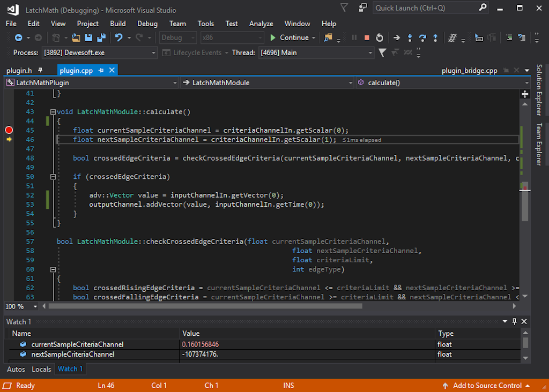Click the Save All toolbar icon
This screenshot has height=392, width=549.
click(x=101, y=38)
